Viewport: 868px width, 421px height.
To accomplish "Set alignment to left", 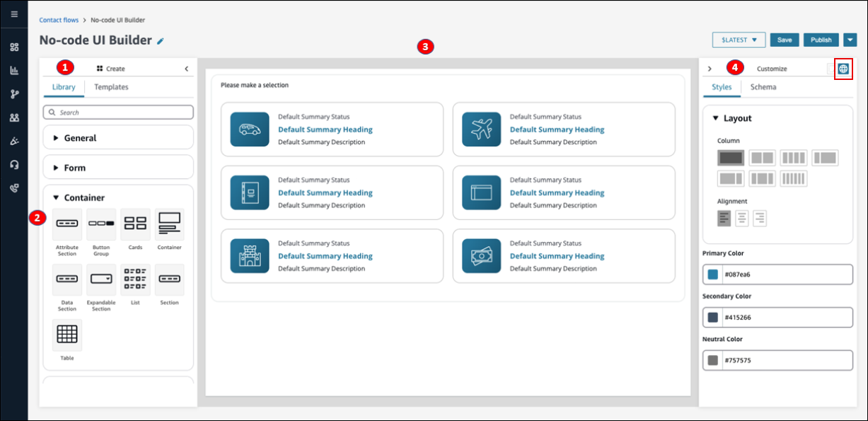I will coord(724,218).
